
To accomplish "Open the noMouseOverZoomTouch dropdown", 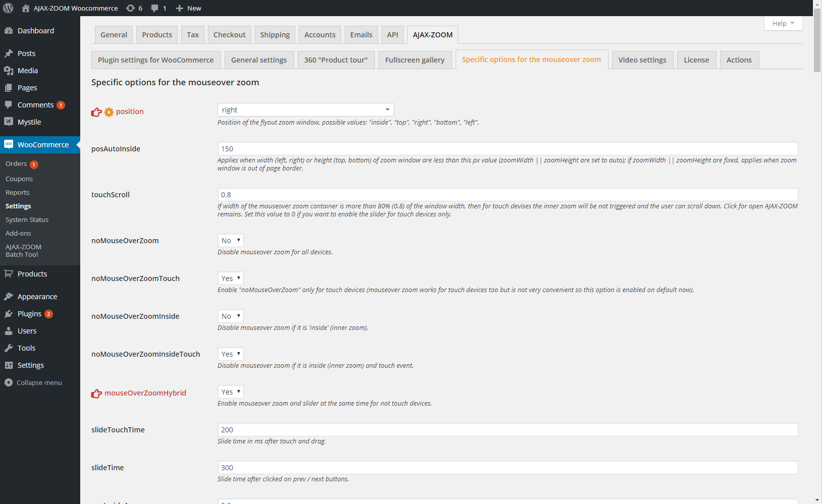I will 231,278.
